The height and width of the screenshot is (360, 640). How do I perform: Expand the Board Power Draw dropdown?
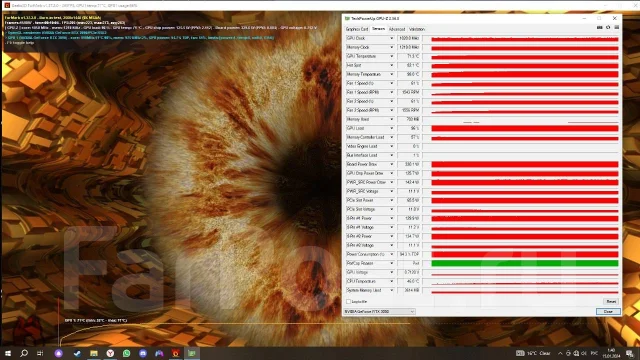(391, 164)
